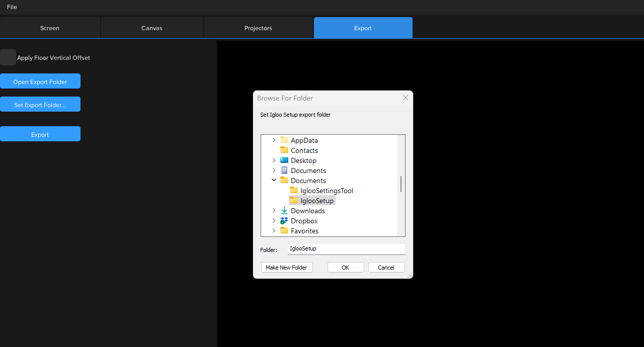The height and width of the screenshot is (347, 644).
Task: Collapse the expanded Documents folder
Action: pos(274,181)
